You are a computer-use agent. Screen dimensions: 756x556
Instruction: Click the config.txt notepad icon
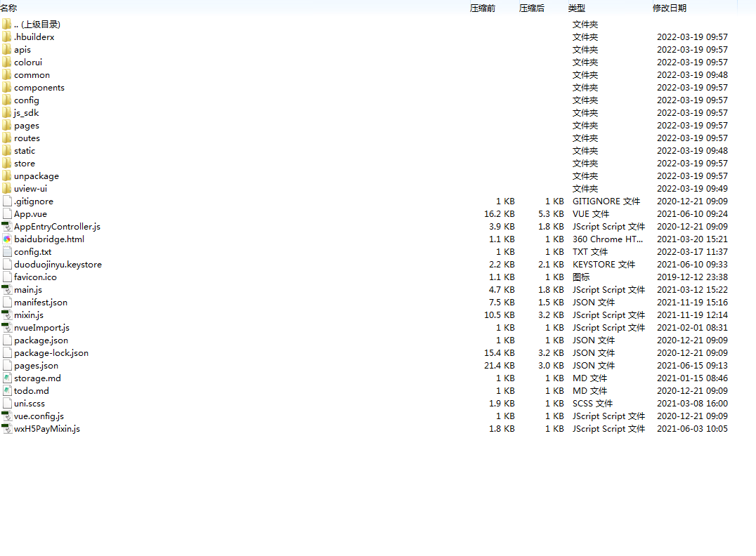click(x=7, y=251)
